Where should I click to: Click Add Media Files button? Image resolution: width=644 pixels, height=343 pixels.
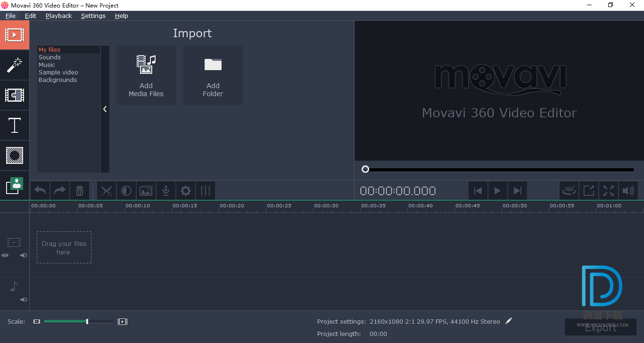146,75
